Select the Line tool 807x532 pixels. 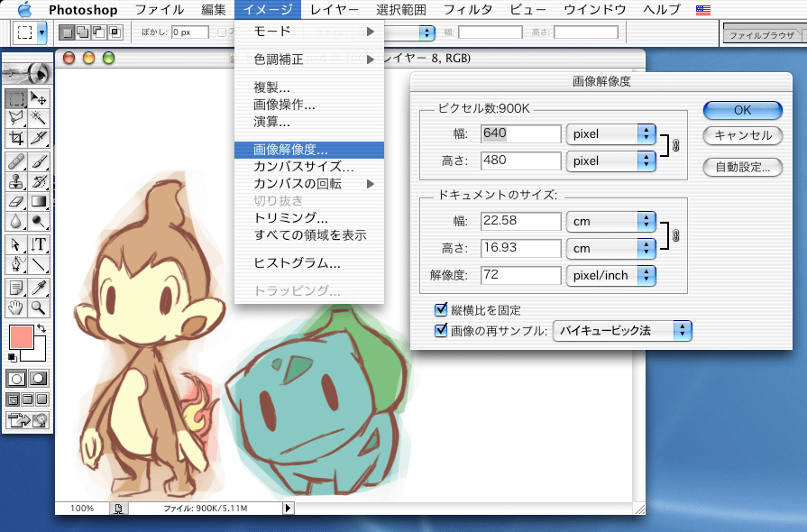[39, 264]
